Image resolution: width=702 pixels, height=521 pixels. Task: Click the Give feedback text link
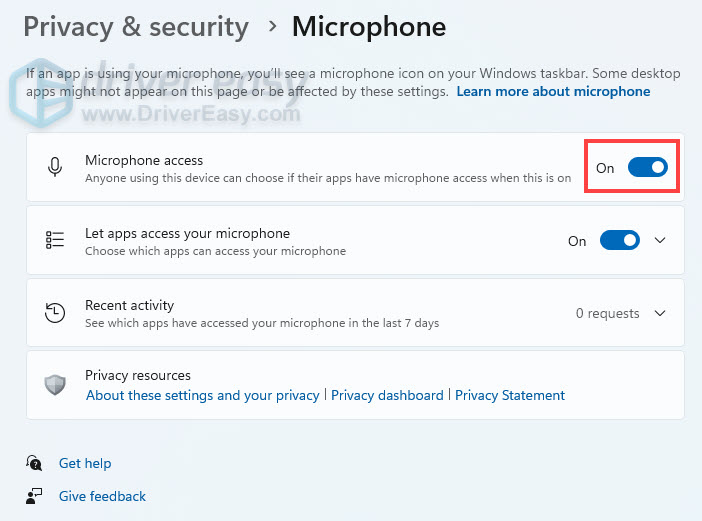pyautogui.click(x=102, y=496)
